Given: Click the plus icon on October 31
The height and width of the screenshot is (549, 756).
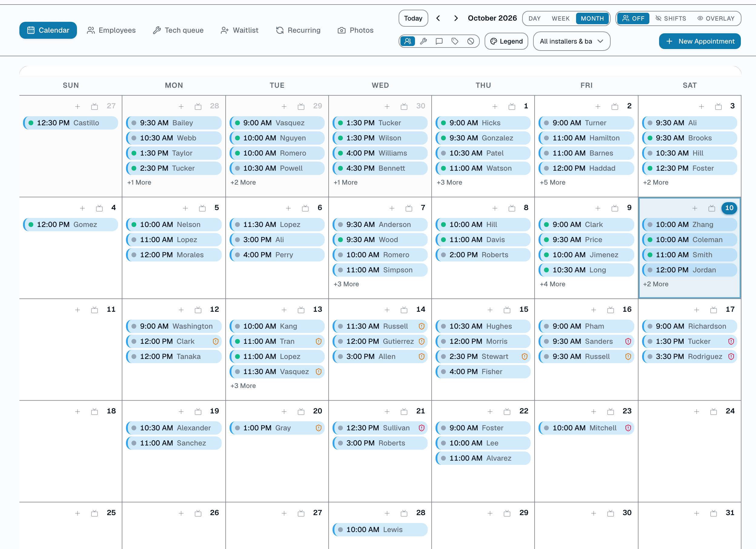Looking at the screenshot, I should [x=696, y=513].
